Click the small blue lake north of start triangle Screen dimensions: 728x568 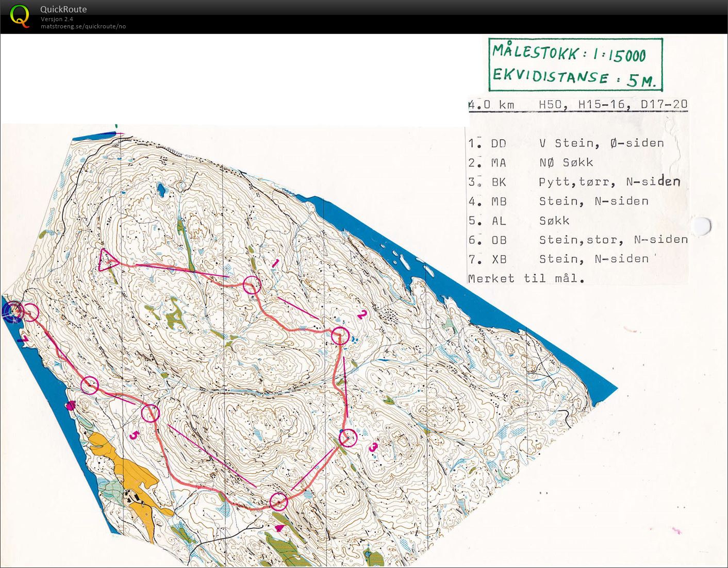coord(161,190)
